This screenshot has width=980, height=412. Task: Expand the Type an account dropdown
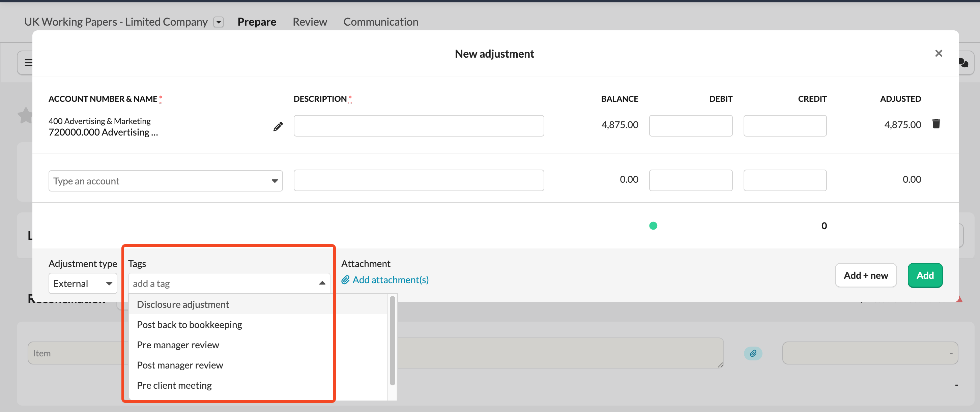click(275, 181)
